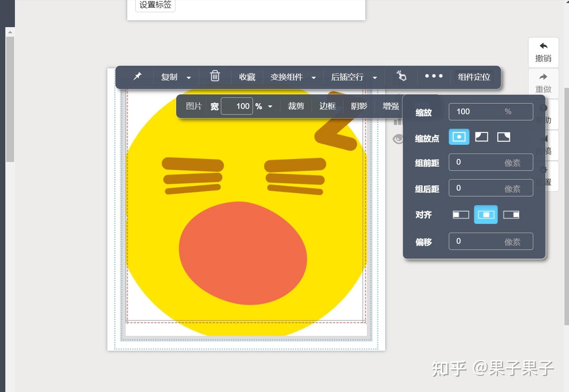The height and width of the screenshot is (392, 569).
Task: Click 变换组件 in the toolbar
Action: tap(287, 77)
